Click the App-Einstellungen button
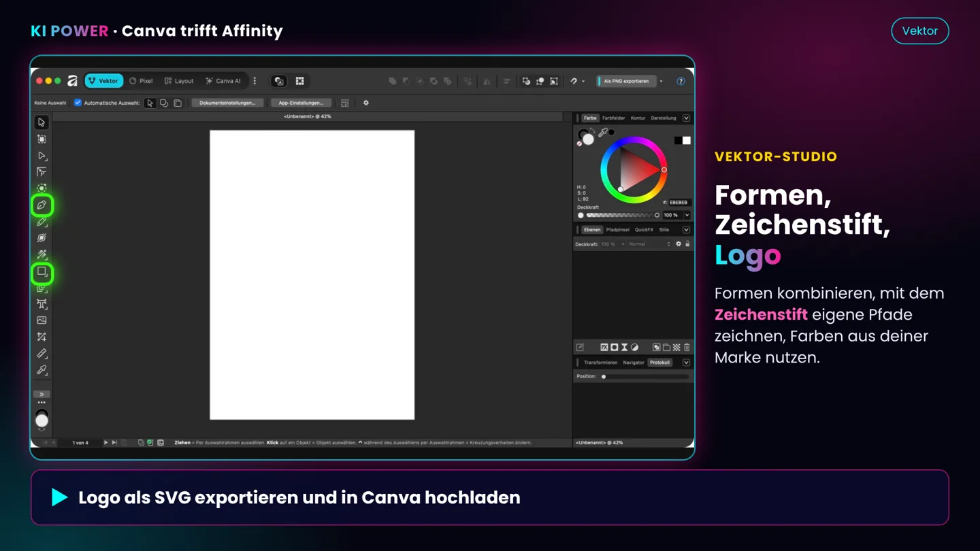This screenshot has width=980, height=551. 301,103
